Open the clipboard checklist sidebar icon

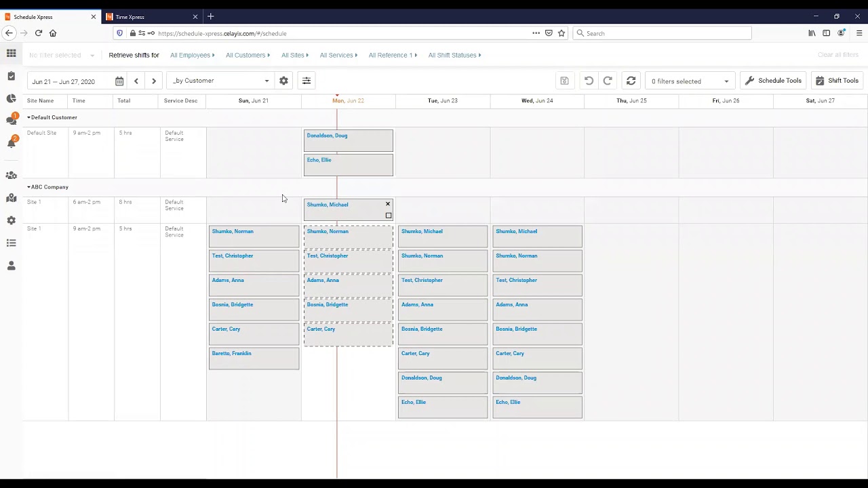(11, 76)
